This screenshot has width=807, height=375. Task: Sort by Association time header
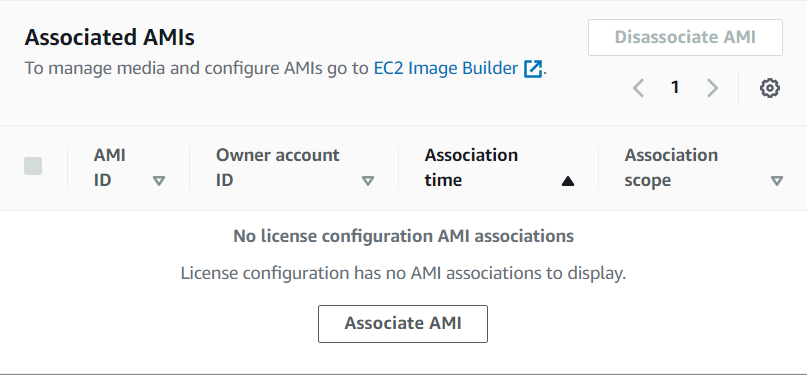pyautogui.click(x=471, y=168)
